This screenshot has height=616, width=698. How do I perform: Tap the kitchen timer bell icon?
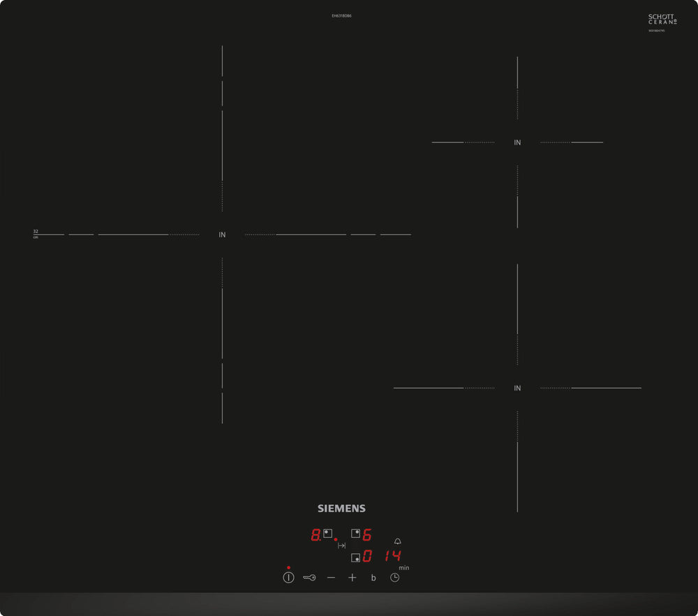click(x=398, y=541)
